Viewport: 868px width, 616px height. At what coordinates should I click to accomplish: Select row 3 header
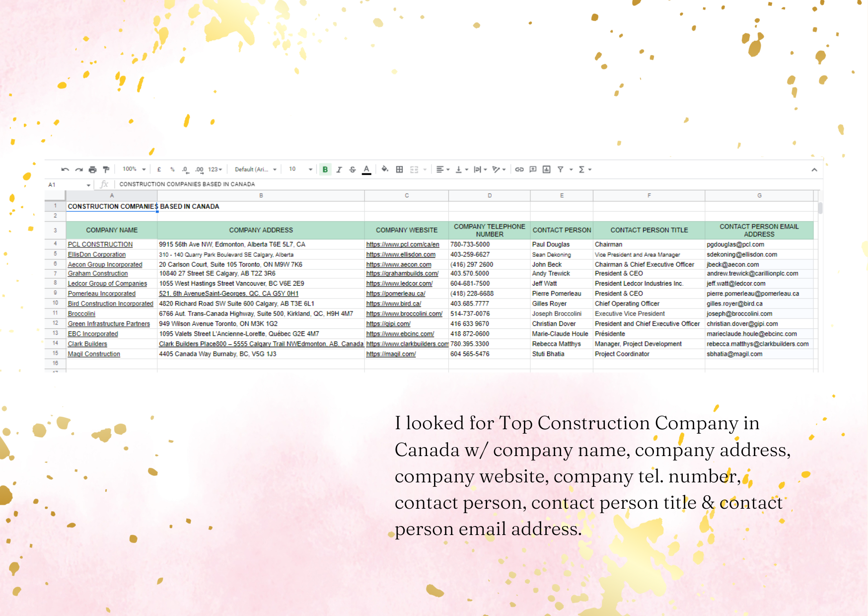tap(55, 230)
